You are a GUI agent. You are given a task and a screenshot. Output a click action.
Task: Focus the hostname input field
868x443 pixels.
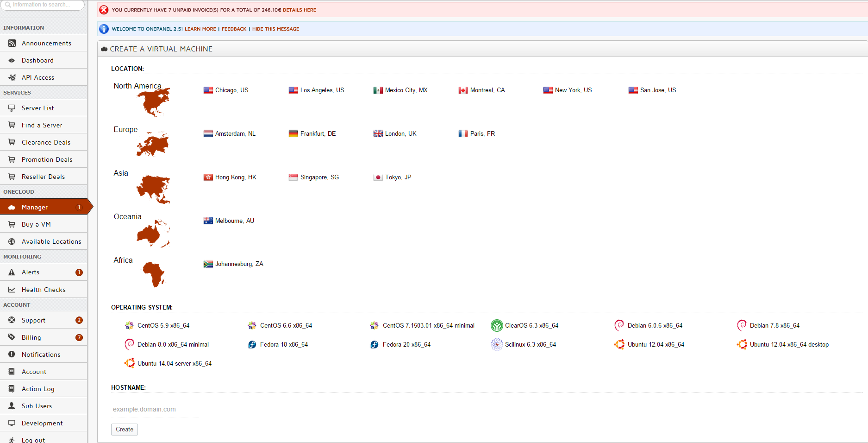[x=154, y=409]
